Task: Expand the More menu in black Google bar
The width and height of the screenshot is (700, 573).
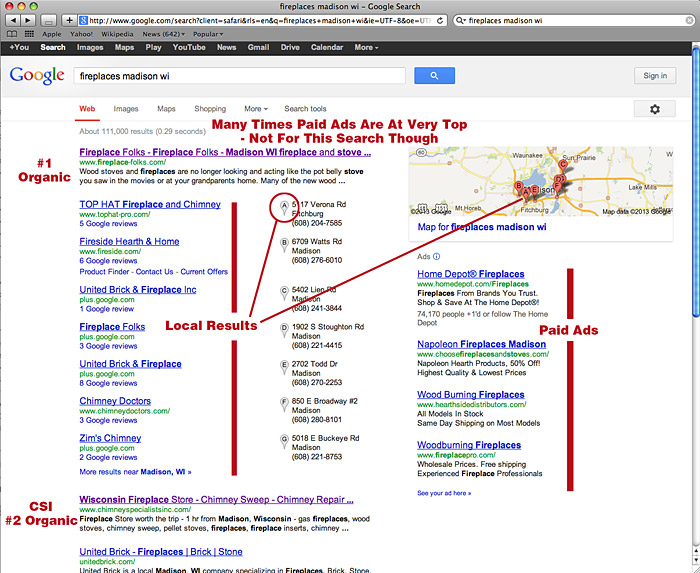Action: click(x=366, y=47)
